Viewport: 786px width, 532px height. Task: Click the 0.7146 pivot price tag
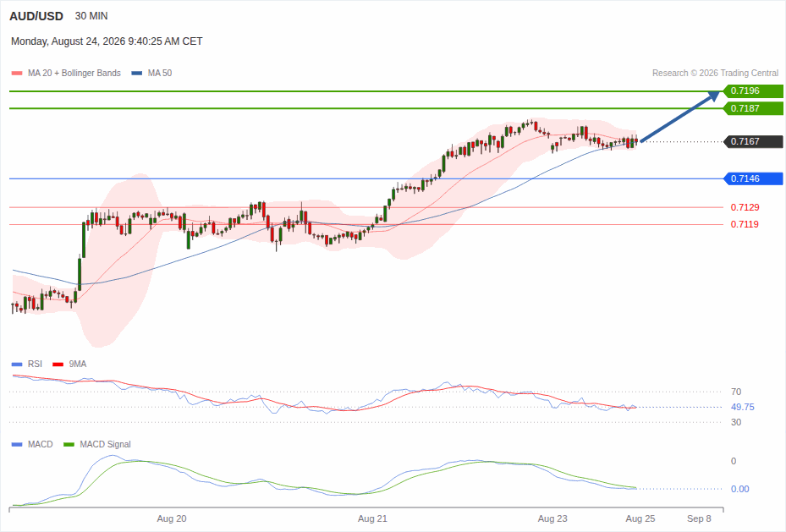(x=753, y=178)
